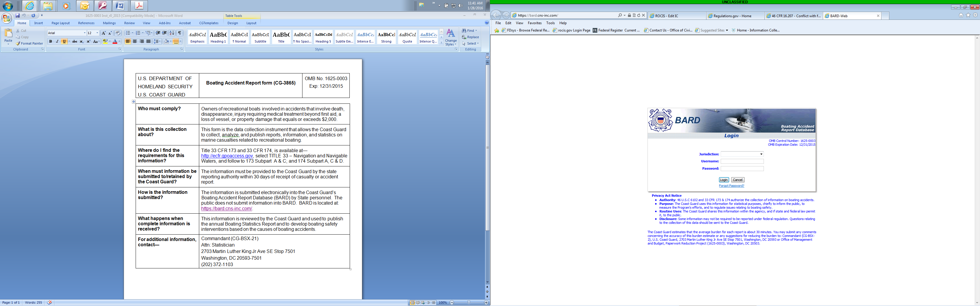This screenshot has width=980, height=306.
Task: Open the Review ribbon tab
Action: pyautogui.click(x=129, y=23)
